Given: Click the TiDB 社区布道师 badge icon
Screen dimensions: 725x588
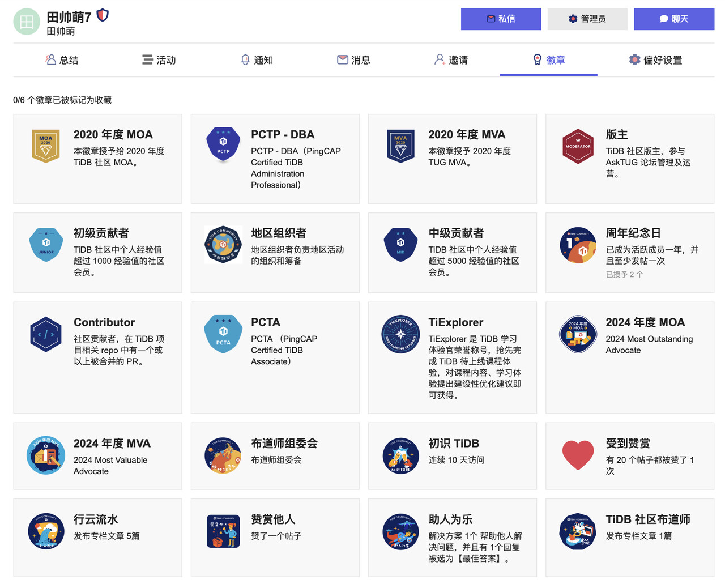Looking at the screenshot, I should pyautogui.click(x=578, y=531).
